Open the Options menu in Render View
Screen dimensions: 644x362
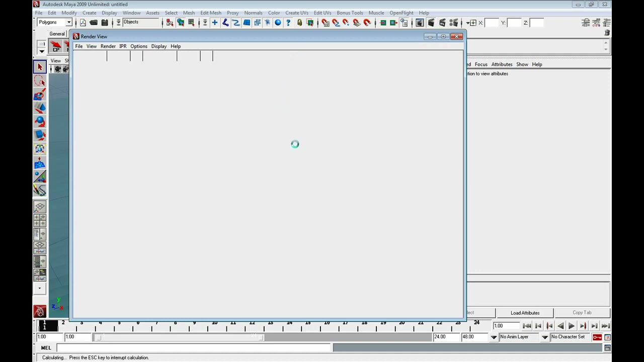coord(139,46)
